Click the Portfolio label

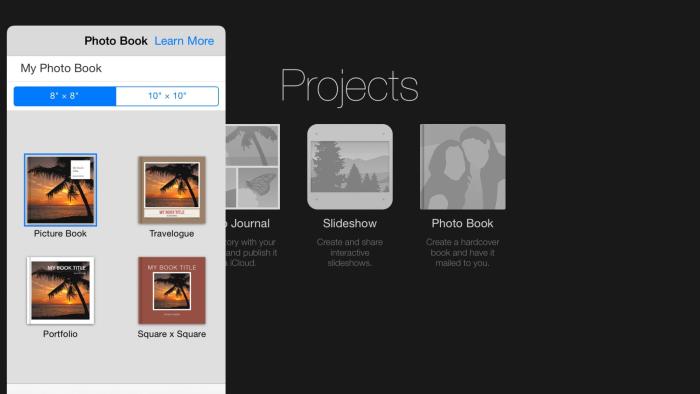60,334
